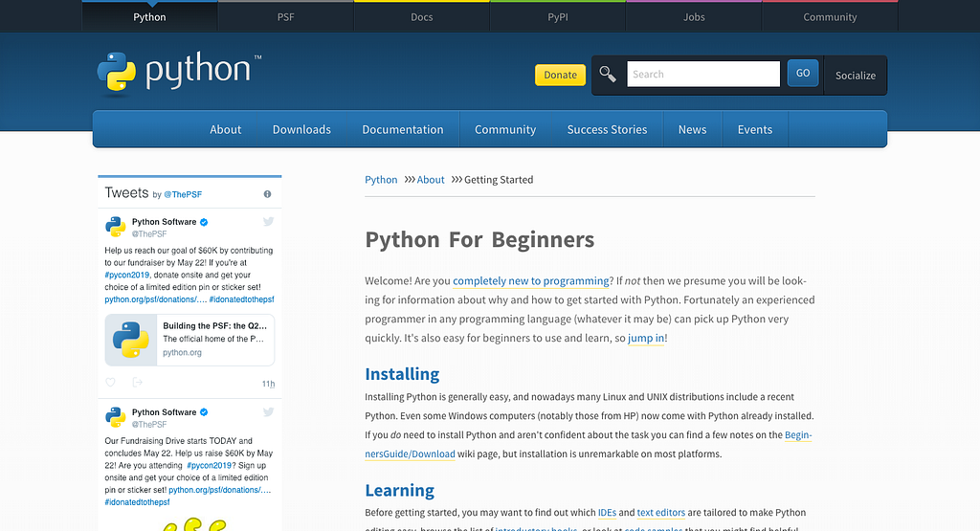The height and width of the screenshot is (531, 980).
Task: Open the Tweets widget info icon
Action: coord(268,194)
